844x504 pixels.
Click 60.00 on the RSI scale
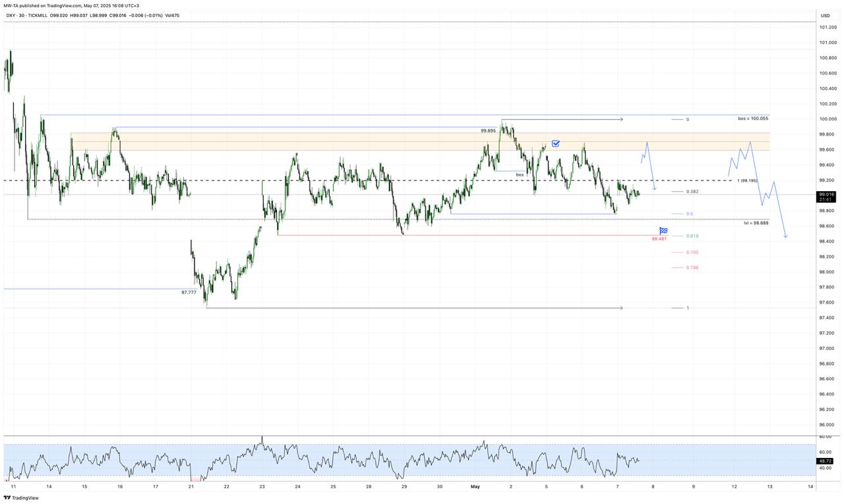point(825,452)
